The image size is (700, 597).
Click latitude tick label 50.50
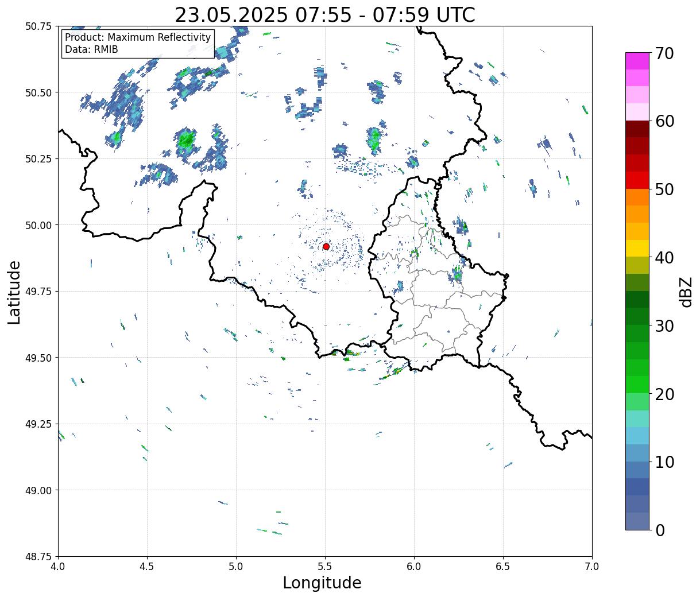coord(38,92)
